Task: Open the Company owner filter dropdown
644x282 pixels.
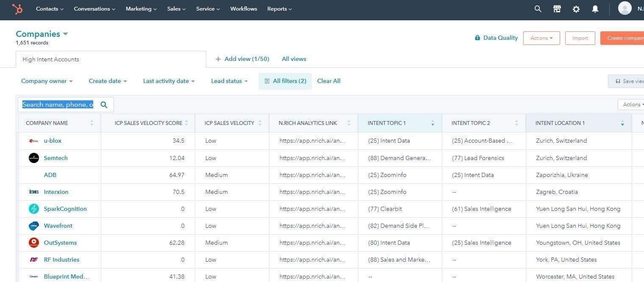Action: [x=47, y=81]
